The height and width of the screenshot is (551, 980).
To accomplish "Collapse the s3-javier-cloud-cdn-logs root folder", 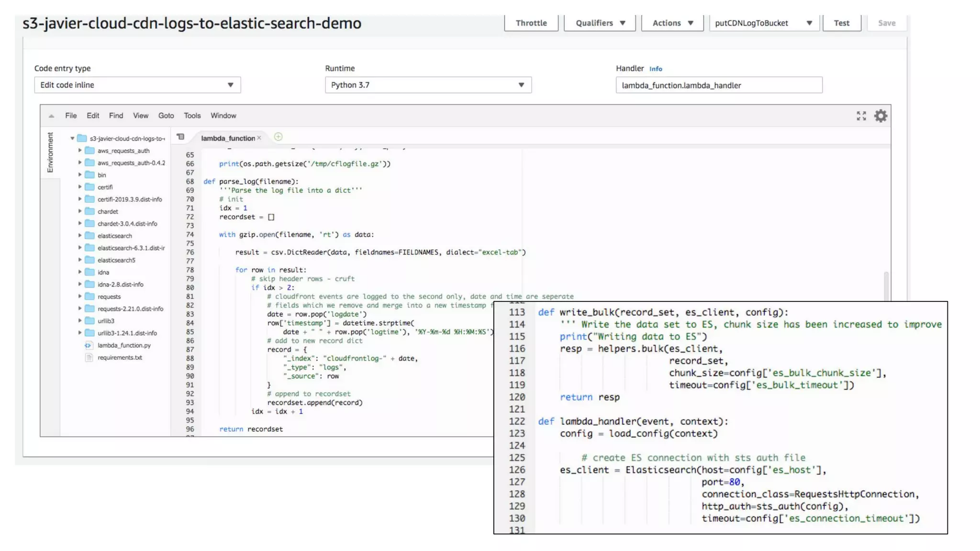I will coord(72,138).
